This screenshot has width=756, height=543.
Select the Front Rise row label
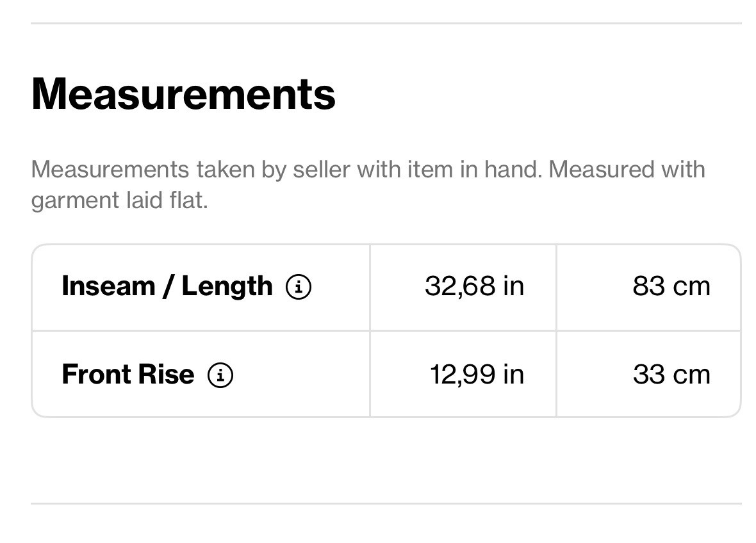(127, 375)
